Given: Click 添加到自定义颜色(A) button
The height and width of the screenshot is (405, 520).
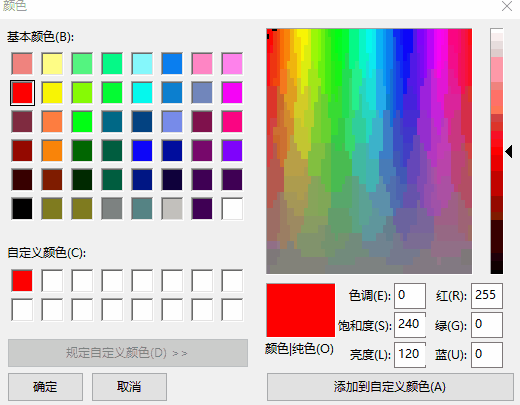Looking at the screenshot, I should (390, 387).
